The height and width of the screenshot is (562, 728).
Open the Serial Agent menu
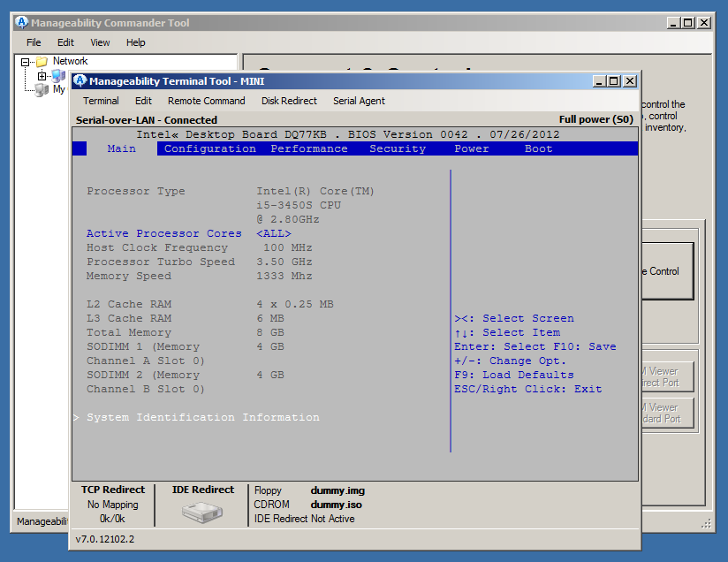click(x=359, y=101)
